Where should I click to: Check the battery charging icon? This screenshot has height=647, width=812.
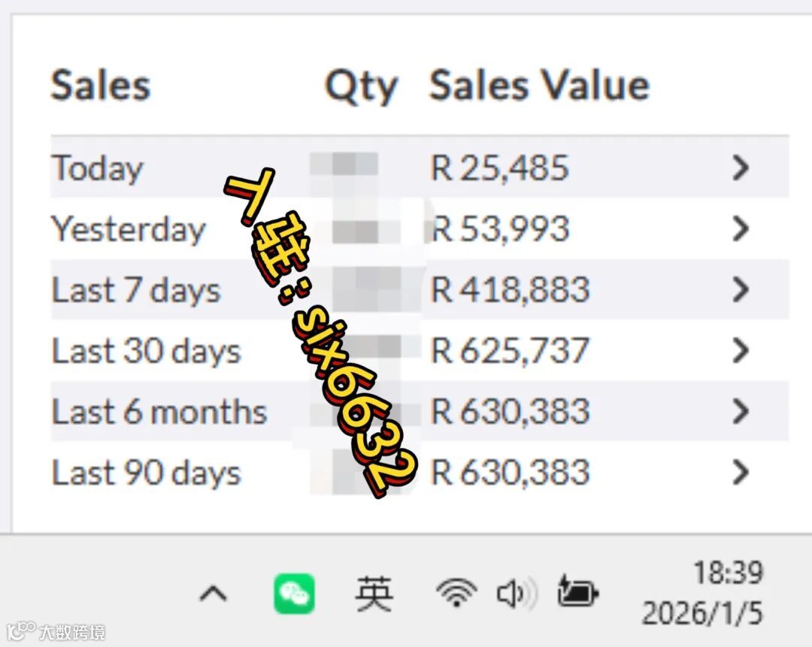point(578,591)
